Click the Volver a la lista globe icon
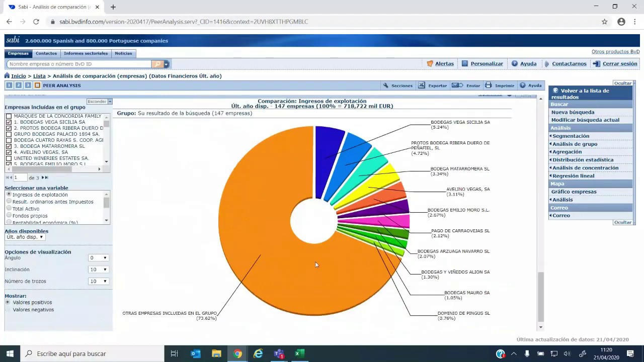This screenshot has width=644, height=362. [x=555, y=91]
